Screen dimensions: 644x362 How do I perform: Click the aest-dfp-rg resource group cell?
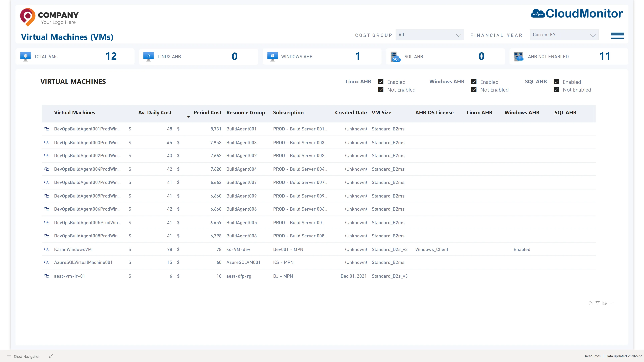point(239,276)
